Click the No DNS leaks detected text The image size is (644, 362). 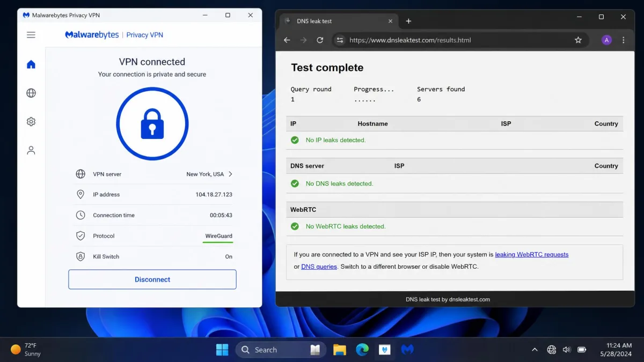339,183
